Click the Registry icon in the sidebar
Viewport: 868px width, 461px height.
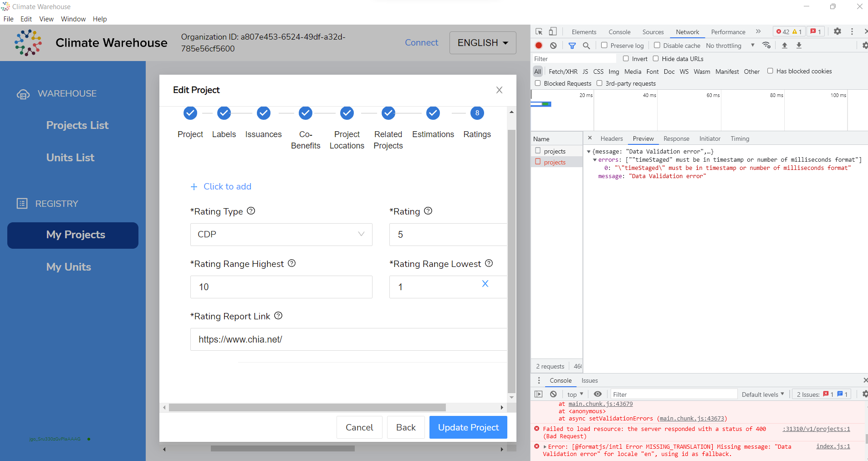[22, 203]
